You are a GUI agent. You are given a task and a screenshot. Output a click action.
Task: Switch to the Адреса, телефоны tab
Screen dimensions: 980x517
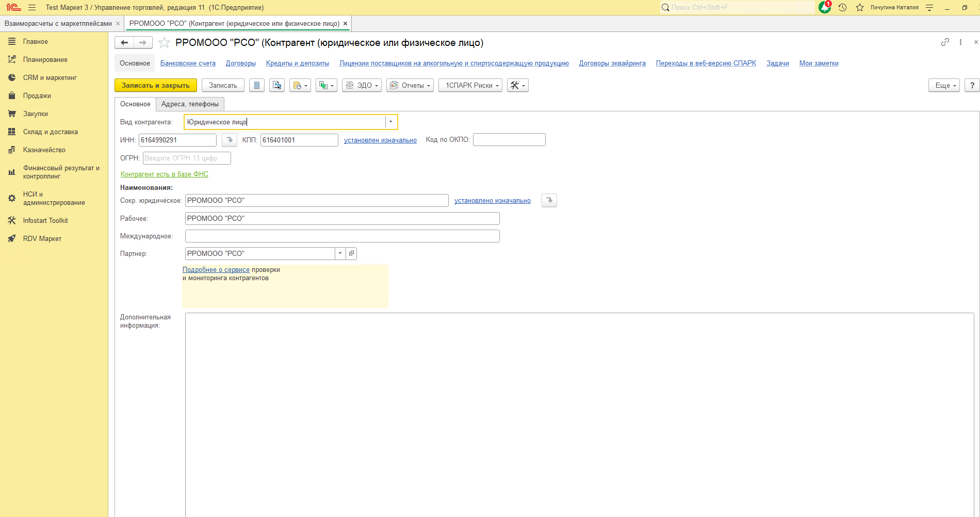tap(190, 104)
